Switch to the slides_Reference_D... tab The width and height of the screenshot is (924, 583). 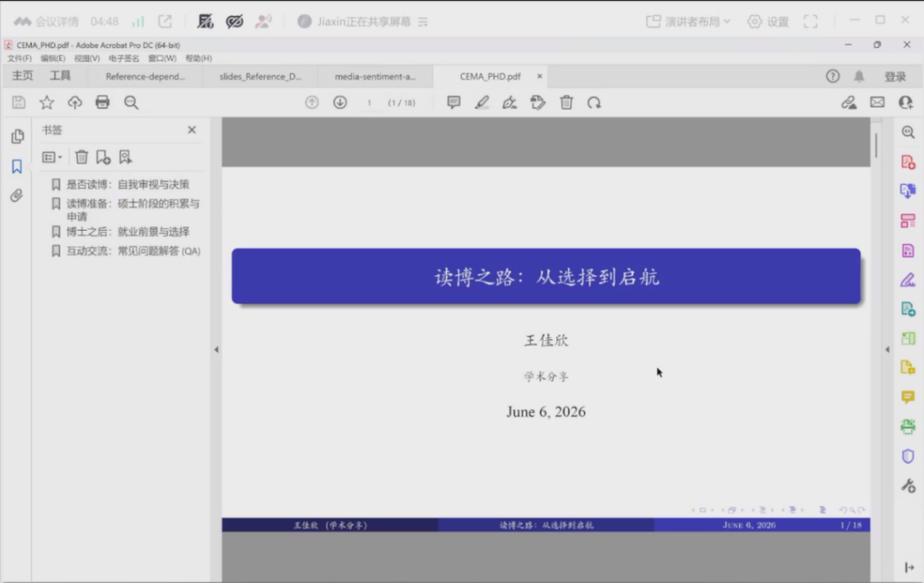tap(260, 77)
